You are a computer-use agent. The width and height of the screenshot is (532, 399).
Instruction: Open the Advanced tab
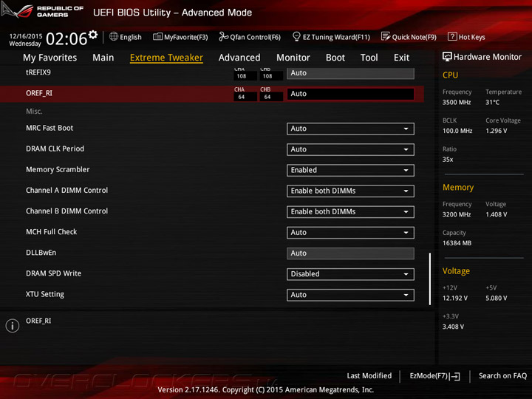tap(239, 58)
